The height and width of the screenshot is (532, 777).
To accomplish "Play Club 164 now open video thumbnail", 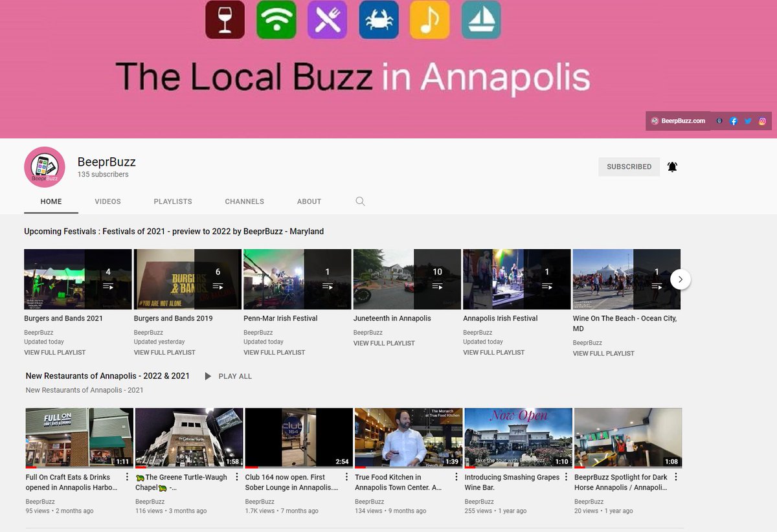I will tap(299, 438).
